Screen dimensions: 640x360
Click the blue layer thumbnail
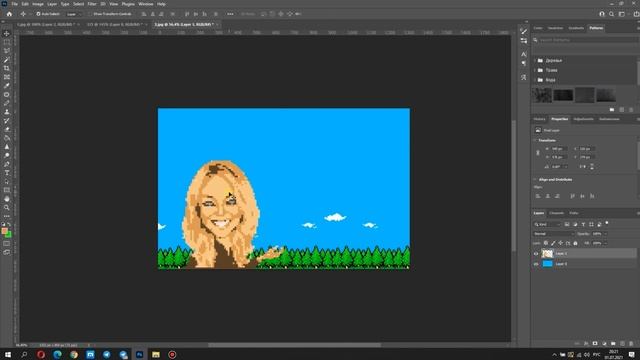pos(547,264)
